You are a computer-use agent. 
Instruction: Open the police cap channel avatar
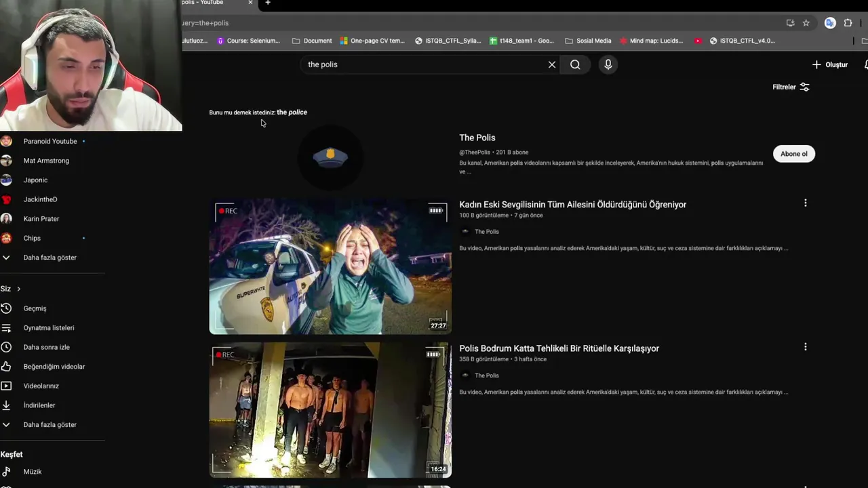pos(330,157)
